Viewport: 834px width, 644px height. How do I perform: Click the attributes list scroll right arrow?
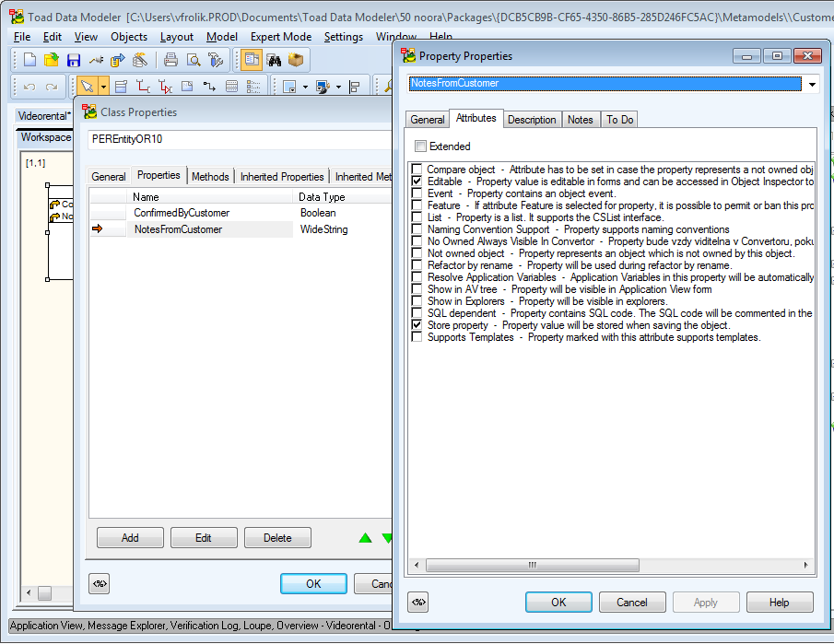805,565
